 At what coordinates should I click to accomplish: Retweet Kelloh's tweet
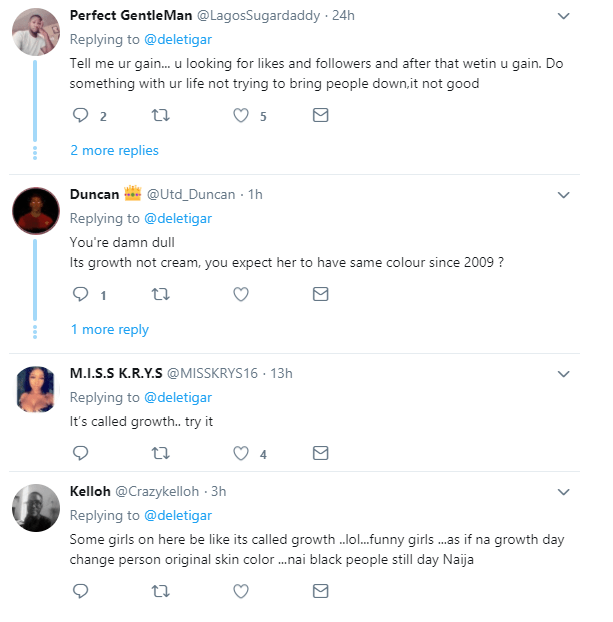pyautogui.click(x=160, y=592)
